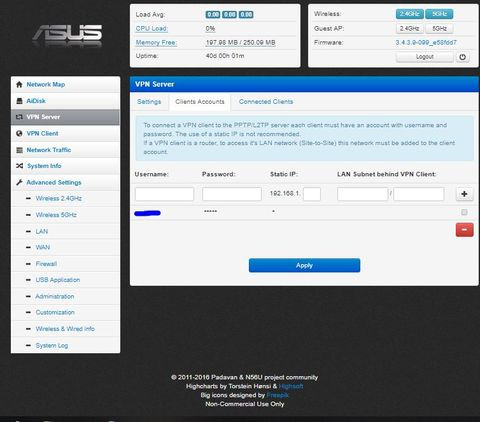Click the Network Map home icon

point(19,84)
